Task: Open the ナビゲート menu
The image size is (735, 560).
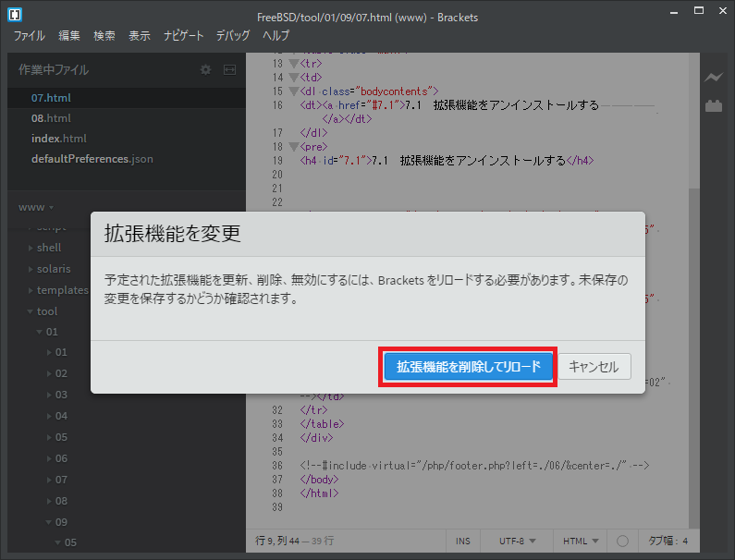Action: 183,36
